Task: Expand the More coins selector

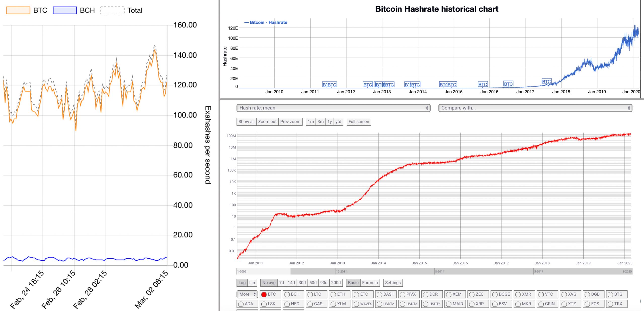Action: [247, 294]
